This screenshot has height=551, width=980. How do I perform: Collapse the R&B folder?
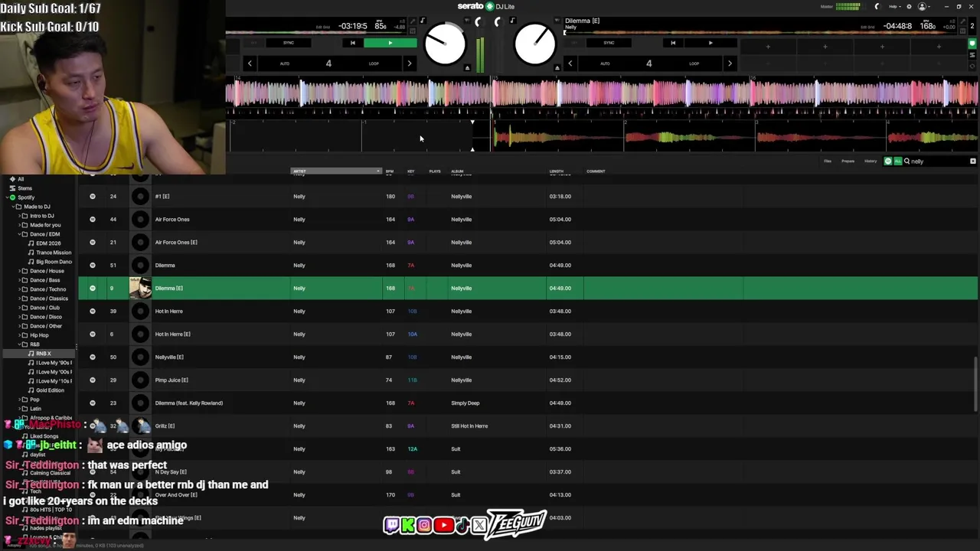point(18,344)
